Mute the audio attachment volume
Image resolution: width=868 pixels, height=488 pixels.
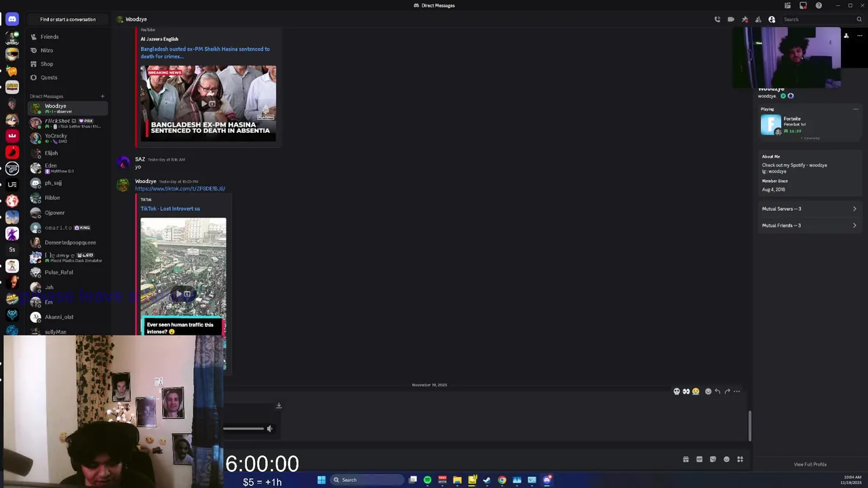click(269, 428)
